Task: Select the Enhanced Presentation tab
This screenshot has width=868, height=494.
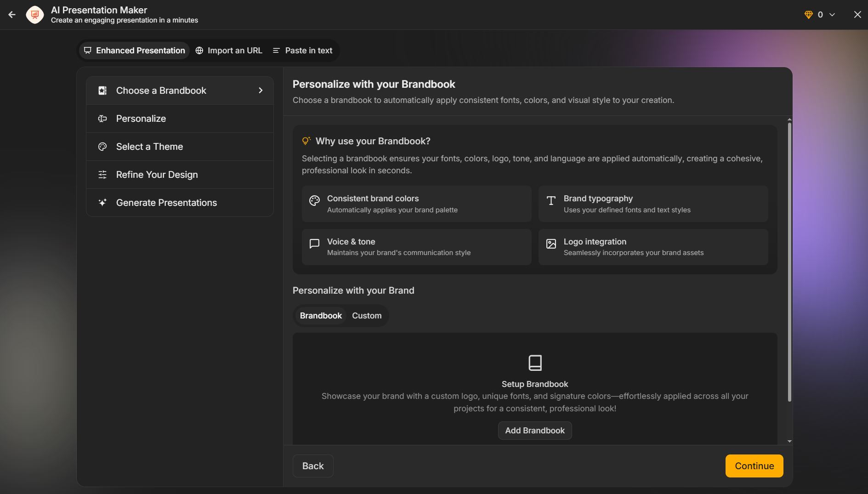Action: (x=134, y=51)
